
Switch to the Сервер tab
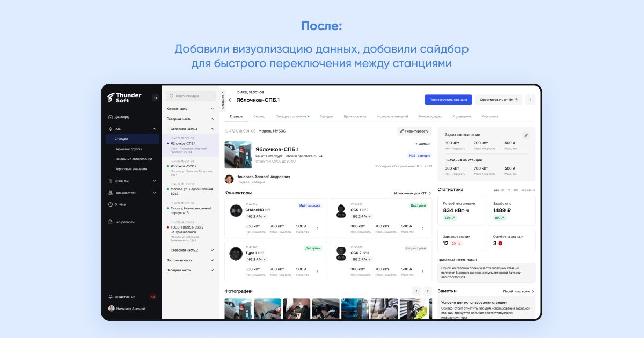click(259, 116)
